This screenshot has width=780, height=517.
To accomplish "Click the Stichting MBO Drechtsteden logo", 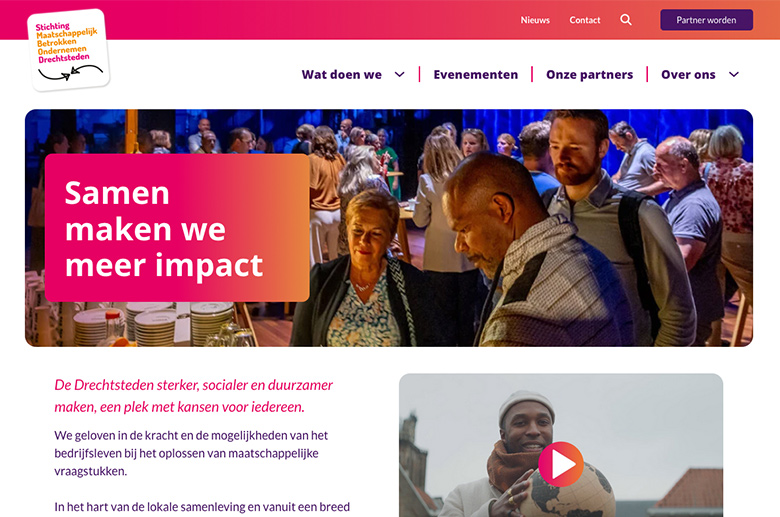I will pyautogui.click(x=69, y=50).
